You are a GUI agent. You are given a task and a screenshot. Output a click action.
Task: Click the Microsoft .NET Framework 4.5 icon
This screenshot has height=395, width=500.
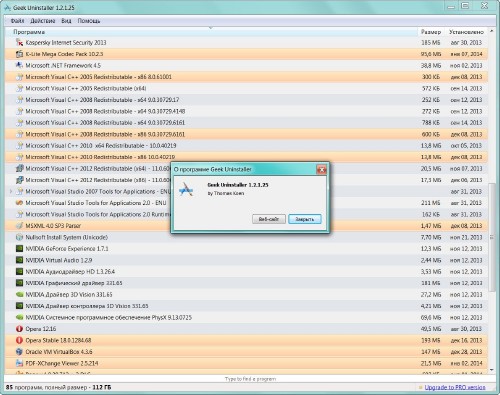(x=19, y=65)
